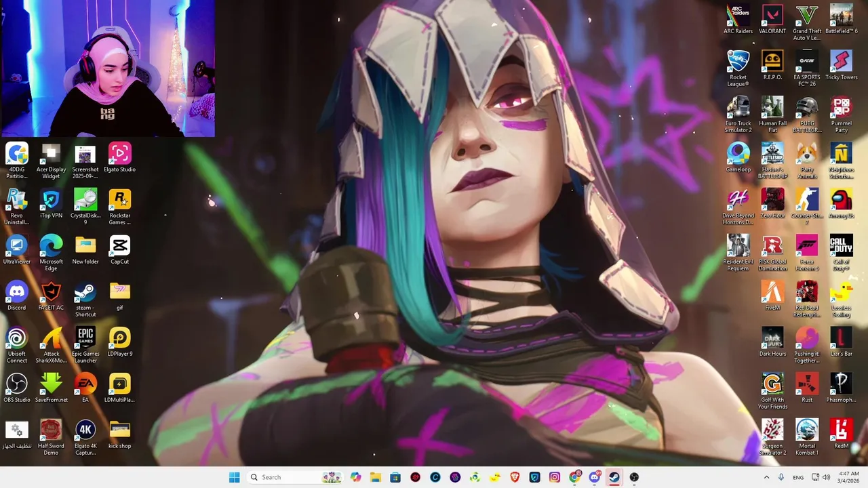Select the Counter-Strike 2 icon
This screenshot has height=488, width=868.
point(807,207)
